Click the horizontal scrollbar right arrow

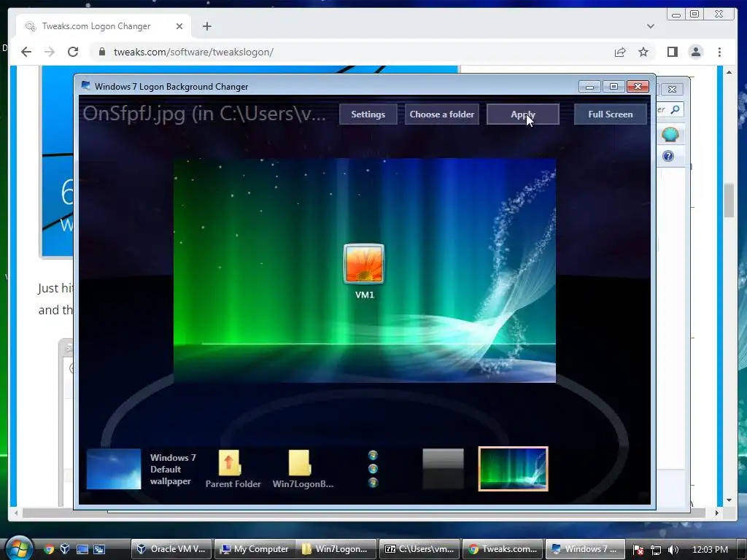pyautogui.click(x=716, y=513)
